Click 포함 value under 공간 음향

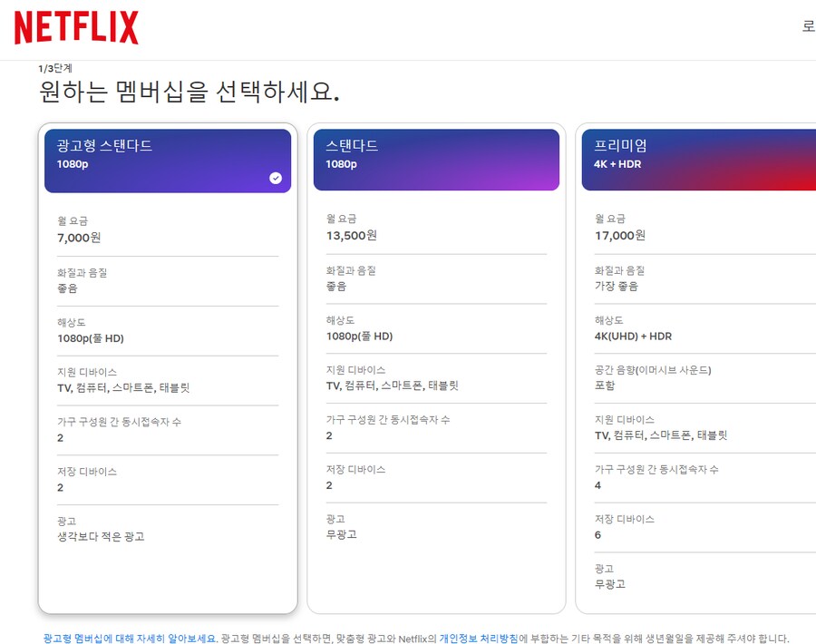605,385
